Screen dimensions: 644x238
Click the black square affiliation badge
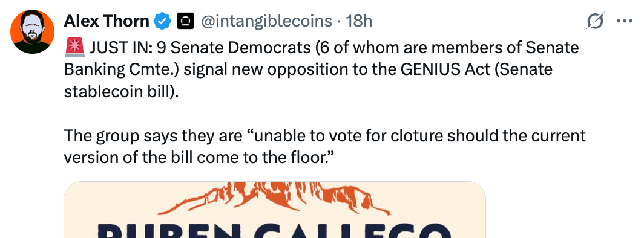(x=185, y=21)
